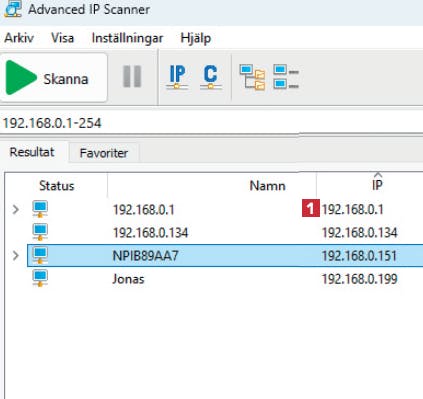Open the Hjälp menu
The height and width of the screenshot is (399, 423).
pos(196,38)
